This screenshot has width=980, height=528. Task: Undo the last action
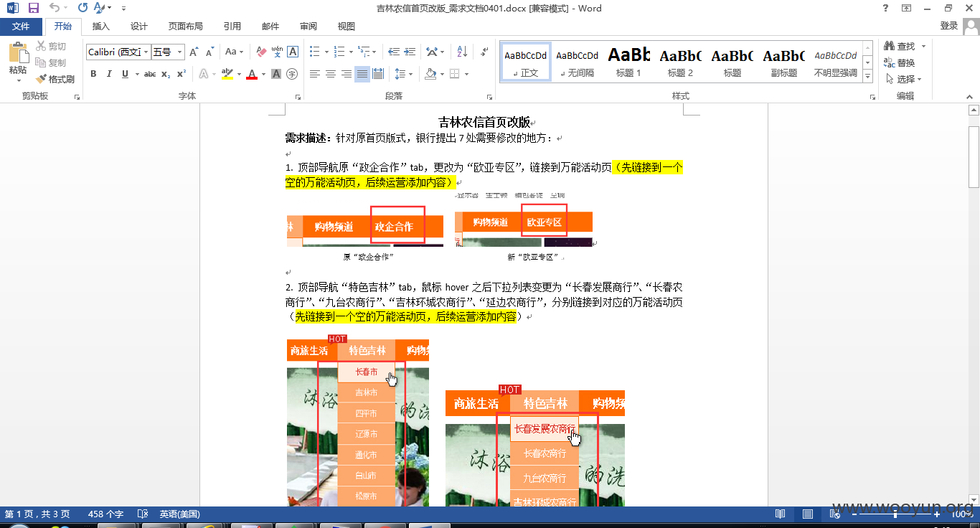coord(55,8)
